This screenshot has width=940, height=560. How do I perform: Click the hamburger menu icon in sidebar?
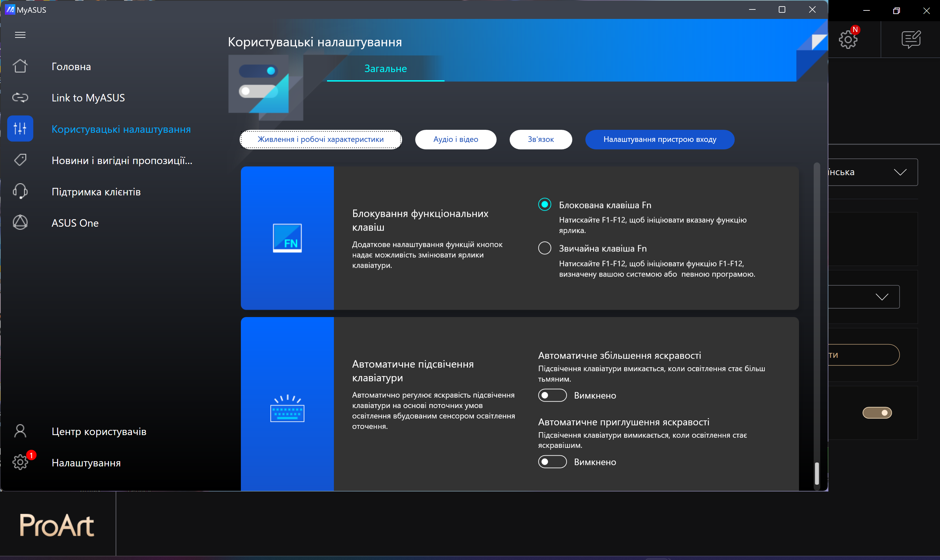(x=20, y=35)
